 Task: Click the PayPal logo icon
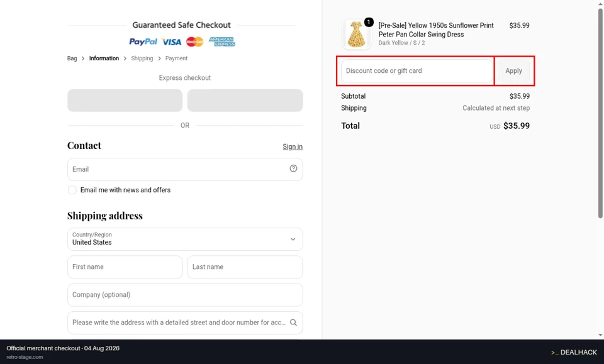click(143, 41)
